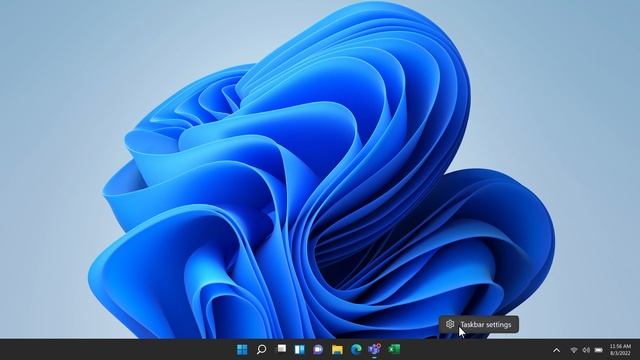Viewport: 640px width, 360px height.
Task: Show hidden system tray icons
Action: click(x=556, y=350)
